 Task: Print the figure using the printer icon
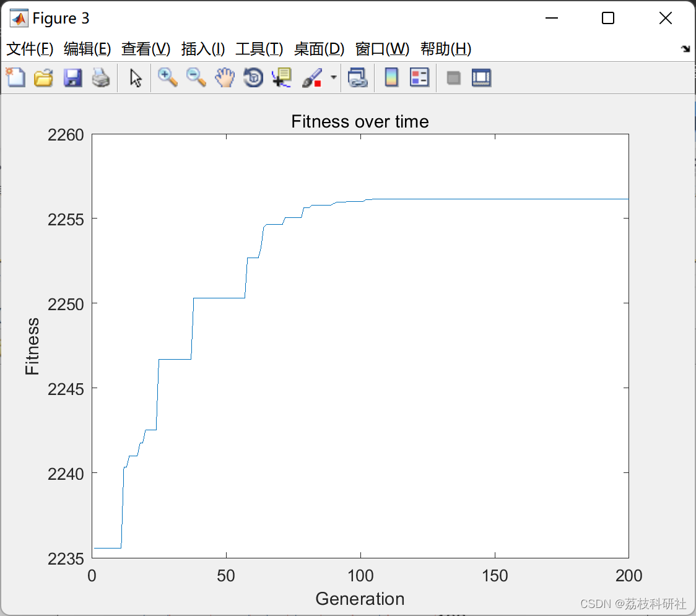tap(101, 78)
